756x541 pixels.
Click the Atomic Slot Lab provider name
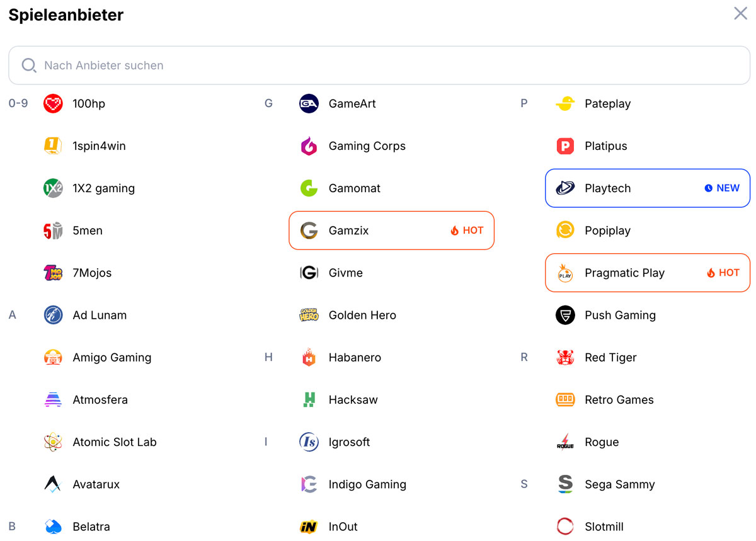coord(115,442)
